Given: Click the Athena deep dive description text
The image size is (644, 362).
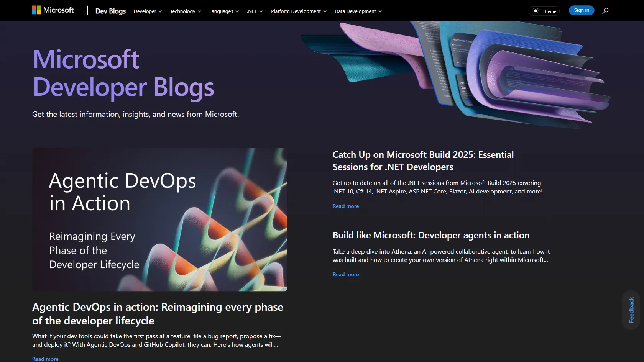Looking at the screenshot, I should click(441, 256).
